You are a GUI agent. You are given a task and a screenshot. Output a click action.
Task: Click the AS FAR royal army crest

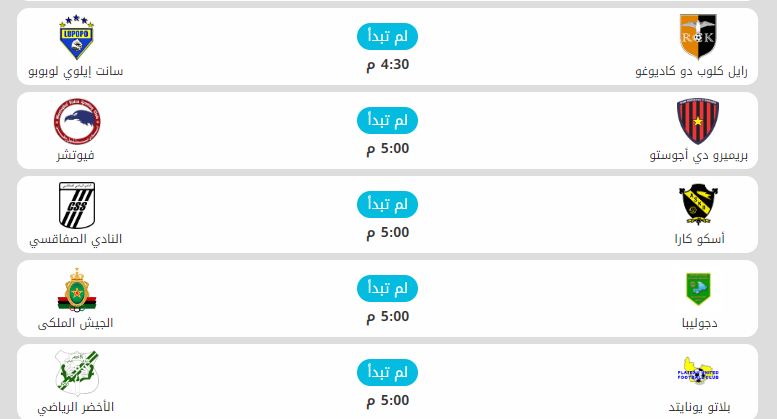(x=76, y=289)
